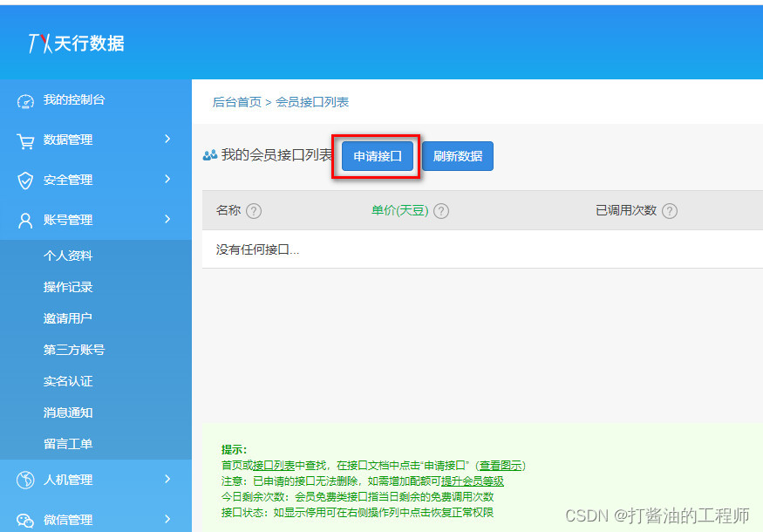The height and width of the screenshot is (532, 763).
Task: Click the globe icon beside 人机管理
Action: [25, 480]
